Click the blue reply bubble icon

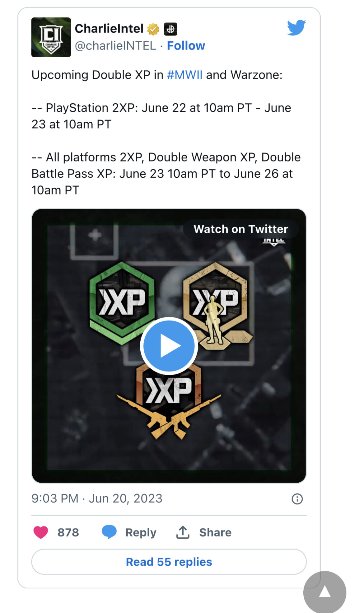(x=109, y=532)
